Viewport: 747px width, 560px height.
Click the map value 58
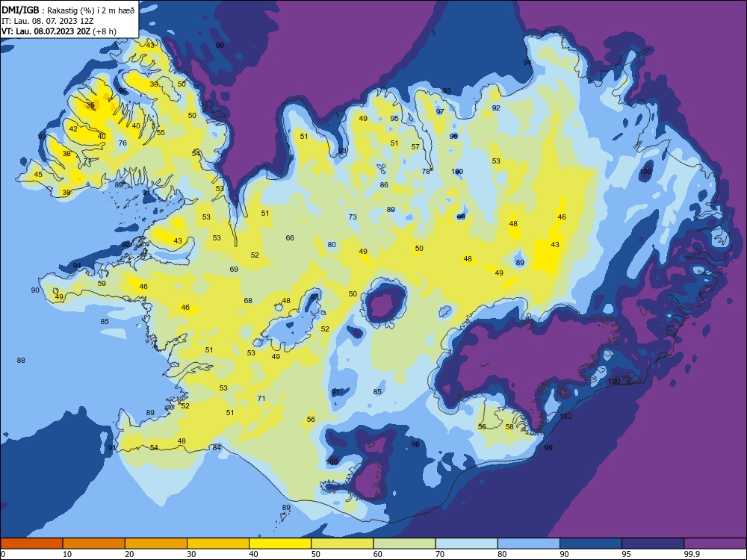coord(509,426)
